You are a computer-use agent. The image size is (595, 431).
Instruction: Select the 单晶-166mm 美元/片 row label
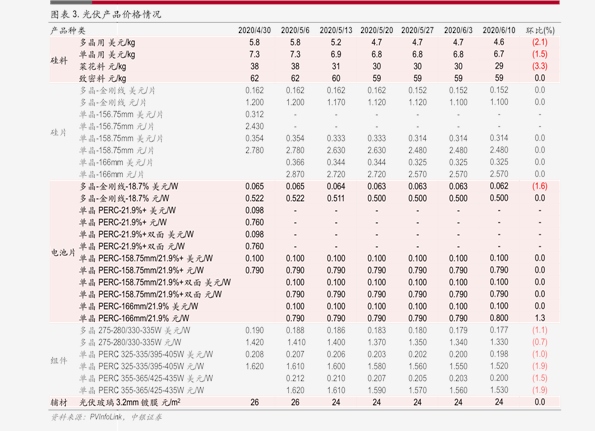(x=116, y=162)
